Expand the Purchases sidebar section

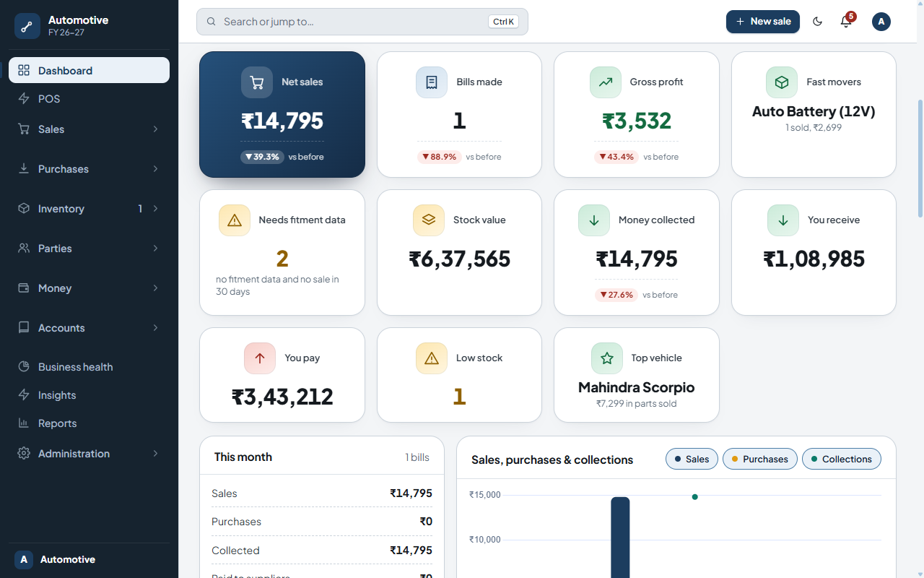[x=89, y=169]
